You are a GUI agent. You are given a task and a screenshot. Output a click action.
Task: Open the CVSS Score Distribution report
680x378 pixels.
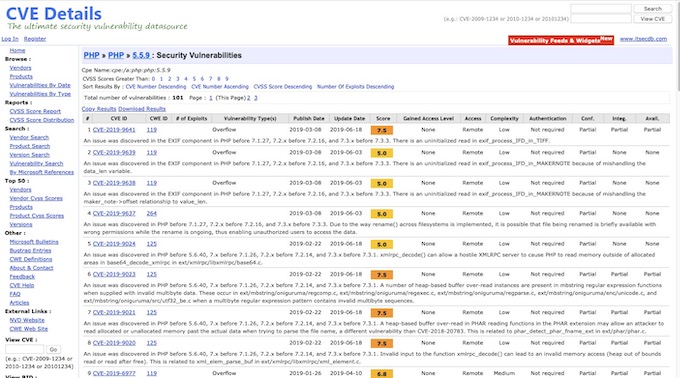tap(42, 120)
